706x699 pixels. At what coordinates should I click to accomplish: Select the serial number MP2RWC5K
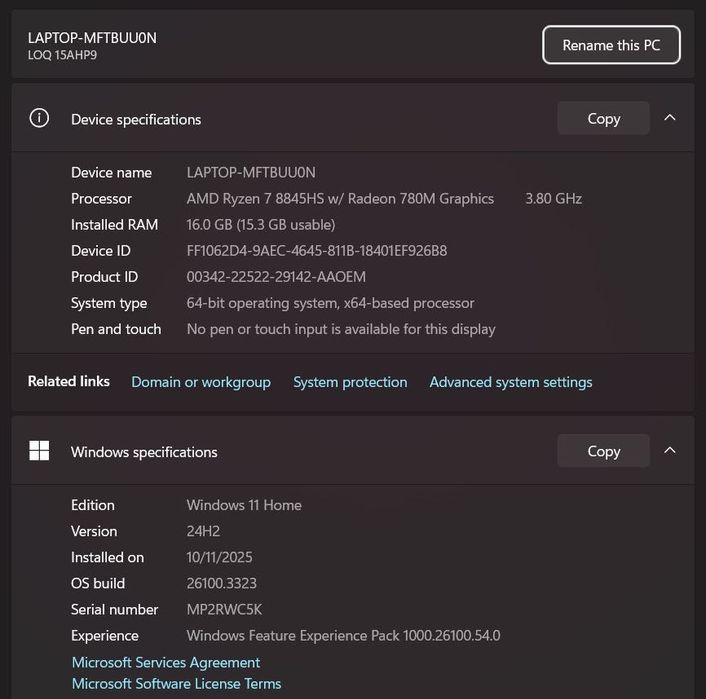224,609
